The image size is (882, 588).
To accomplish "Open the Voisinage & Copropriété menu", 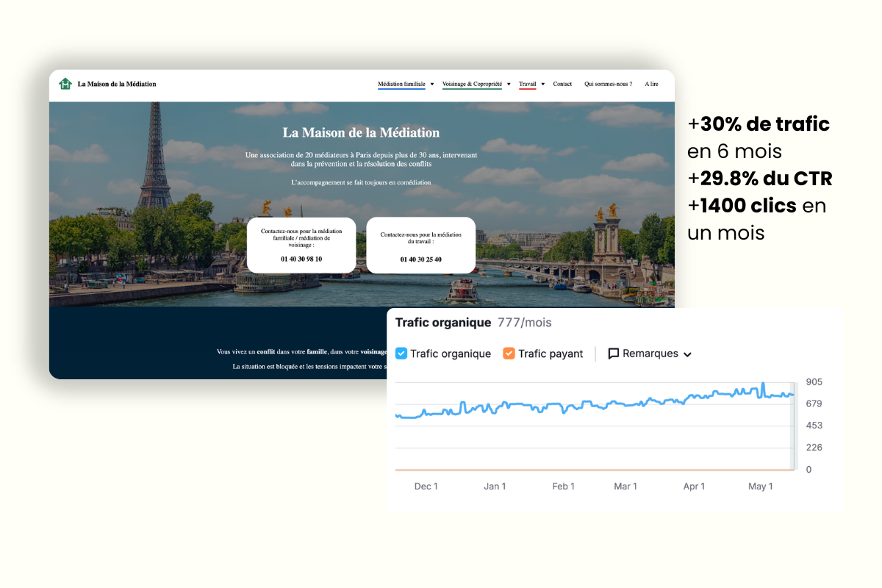I will point(472,84).
